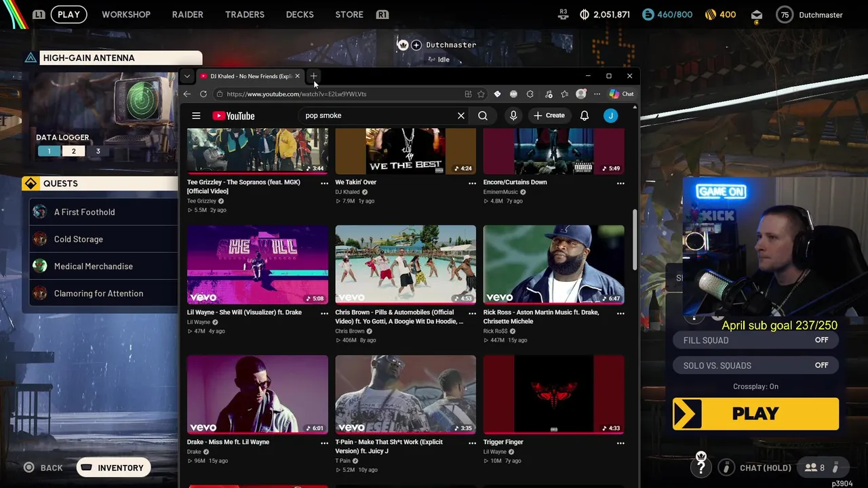
Task: Open the TRADERS game tab
Action: [245, 14]
